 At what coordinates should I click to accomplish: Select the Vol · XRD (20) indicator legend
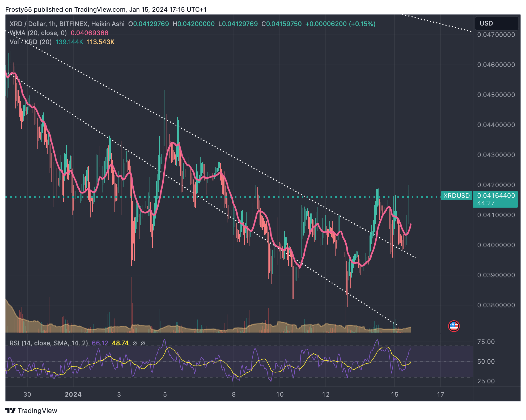pyautogui.click(x=31, y=42)
